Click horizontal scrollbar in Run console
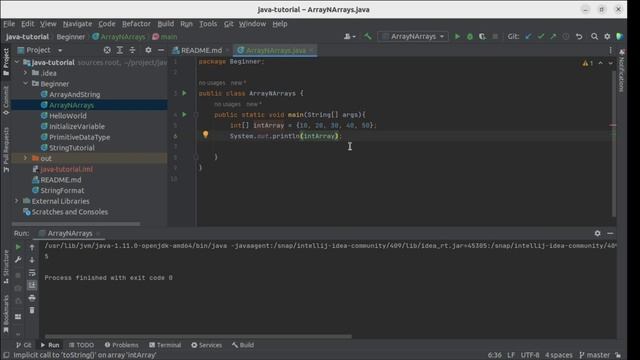Screen dimensions: 640x360 coord(198,337)
